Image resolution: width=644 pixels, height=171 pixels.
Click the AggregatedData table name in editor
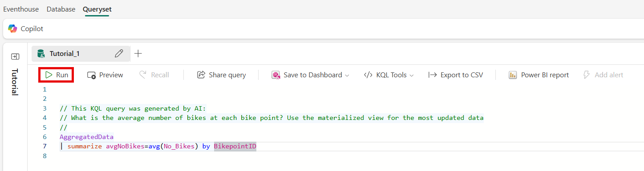point(86,137)
